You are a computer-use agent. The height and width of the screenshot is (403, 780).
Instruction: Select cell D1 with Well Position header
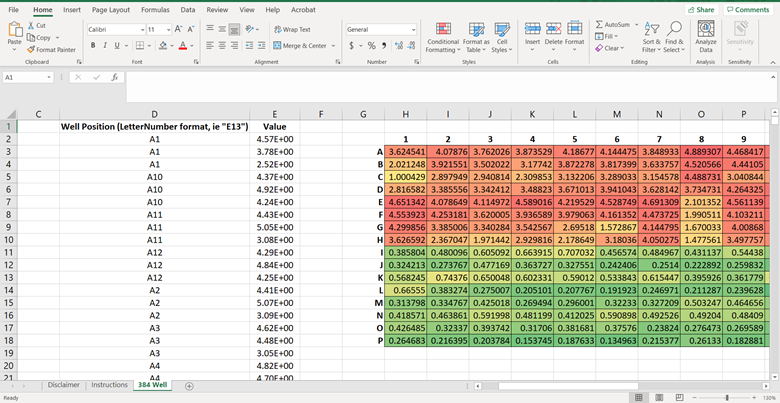[x=154, y=127]
